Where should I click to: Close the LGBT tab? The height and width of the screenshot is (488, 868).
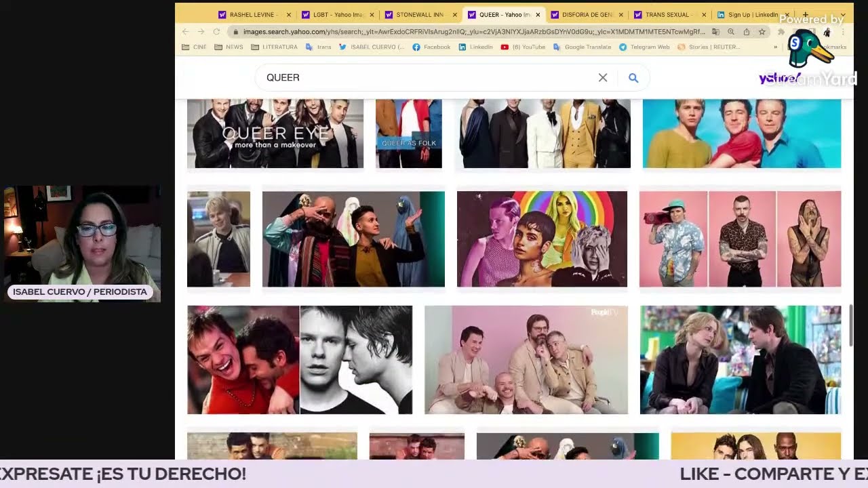click(x=372, y=14)
